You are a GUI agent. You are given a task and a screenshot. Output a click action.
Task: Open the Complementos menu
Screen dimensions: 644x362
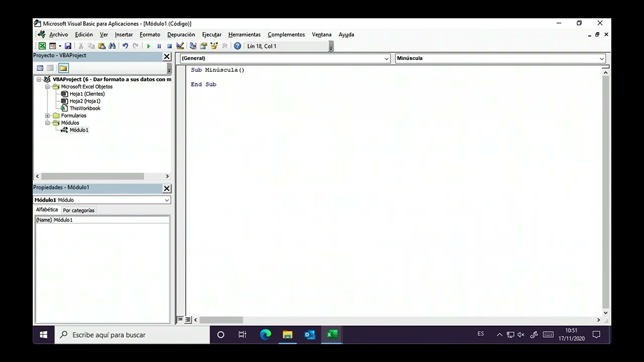(x=286, y=35)
